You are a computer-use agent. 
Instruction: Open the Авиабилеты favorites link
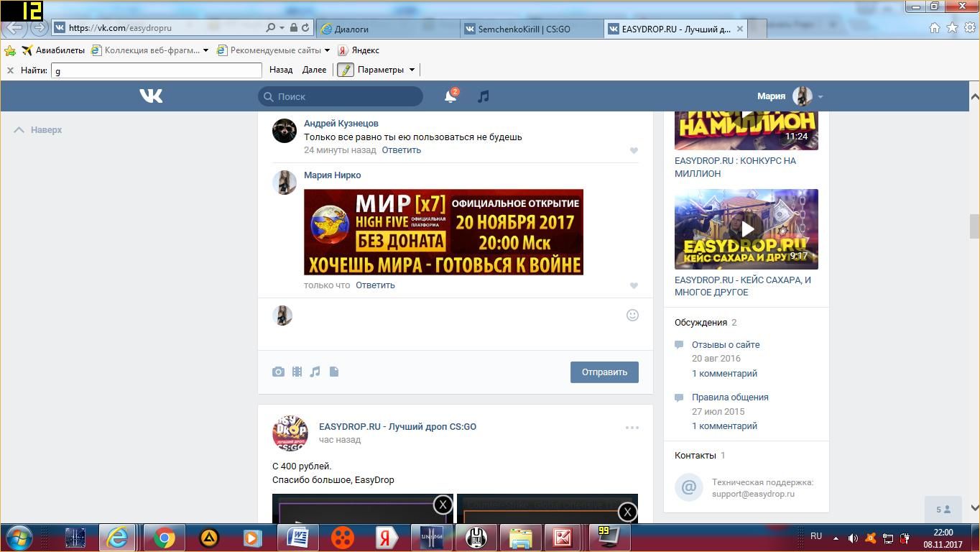[x=53, y=50]
